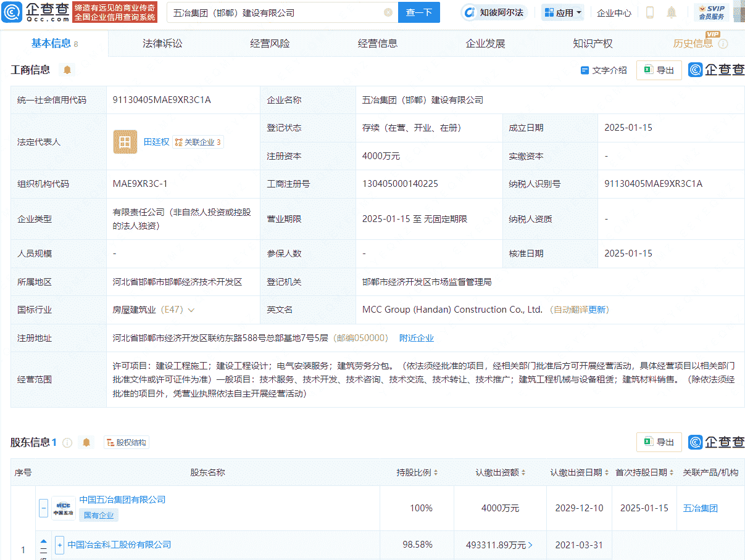Click the bell icon in the top bar
The width and height of the screenshot is (745, 560).
point(671,12)
